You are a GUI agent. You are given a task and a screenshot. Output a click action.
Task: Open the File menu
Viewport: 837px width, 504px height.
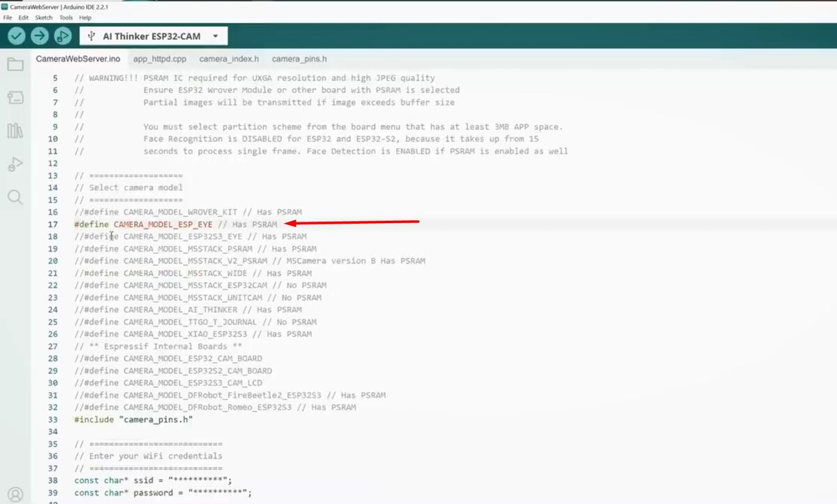7,17
